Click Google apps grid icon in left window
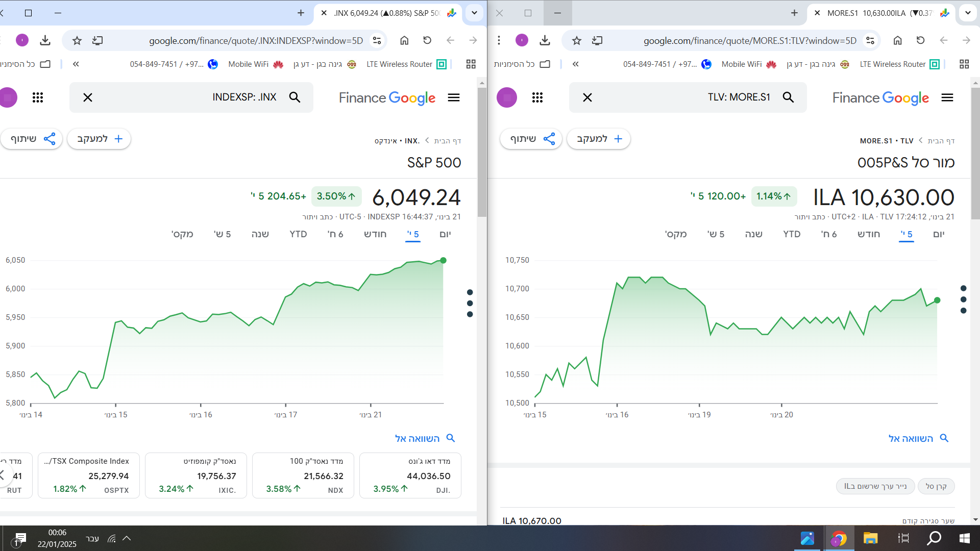The width and height of the screenshot is (980, 551). click(38, 97)
